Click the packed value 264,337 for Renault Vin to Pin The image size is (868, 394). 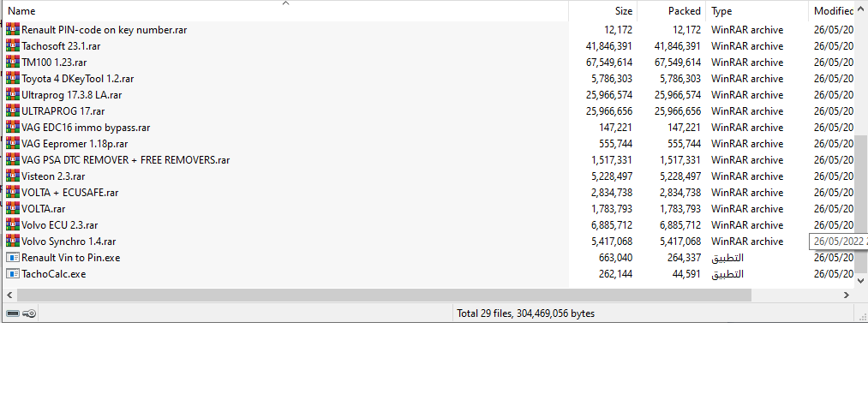pos(683,258)
